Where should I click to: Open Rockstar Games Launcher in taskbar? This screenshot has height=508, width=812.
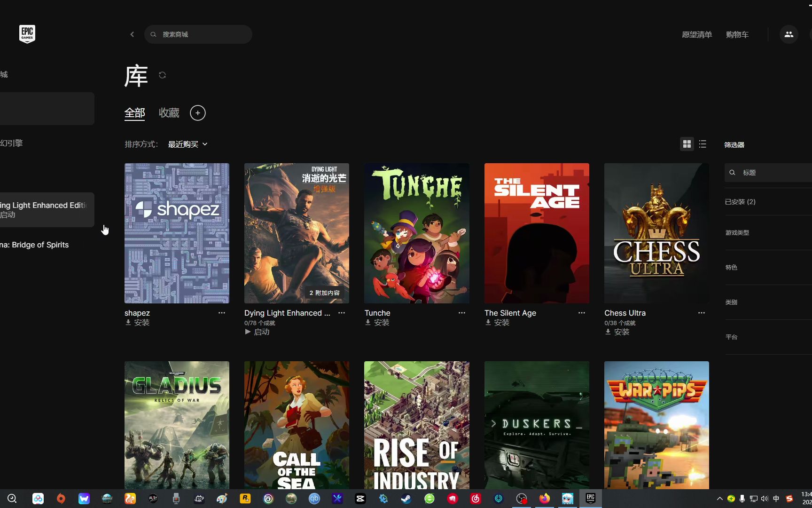(245, 499)
